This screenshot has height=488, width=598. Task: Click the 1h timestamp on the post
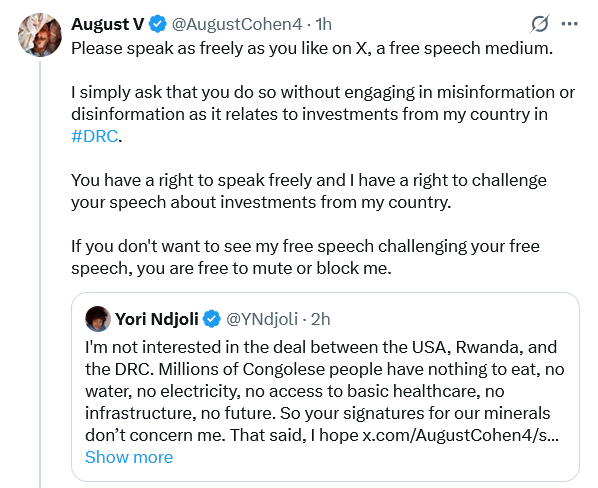click(x=323, y=24)
